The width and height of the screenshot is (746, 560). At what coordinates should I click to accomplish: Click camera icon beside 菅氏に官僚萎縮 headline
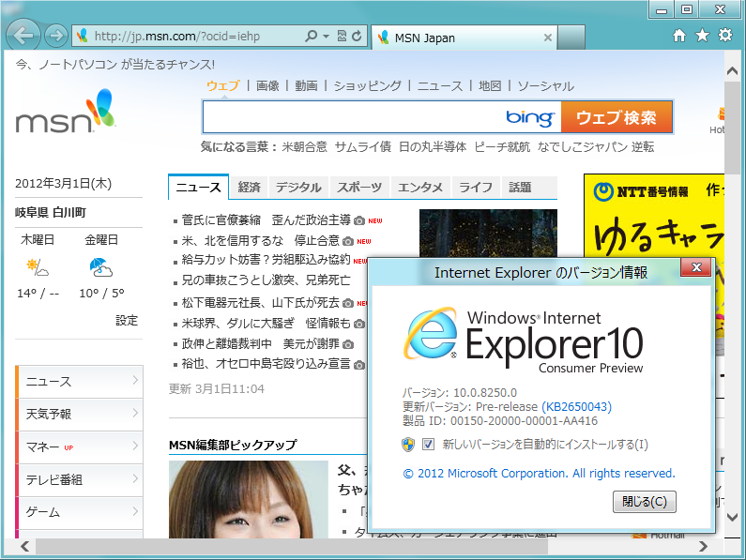359,220
